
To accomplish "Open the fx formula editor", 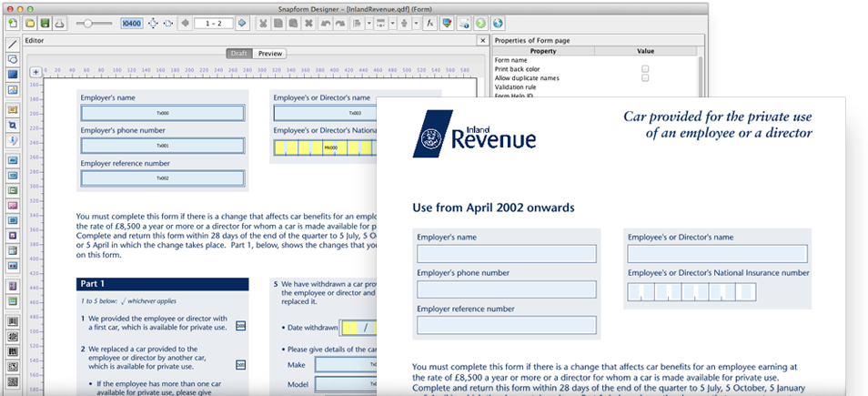I will 429,24.
